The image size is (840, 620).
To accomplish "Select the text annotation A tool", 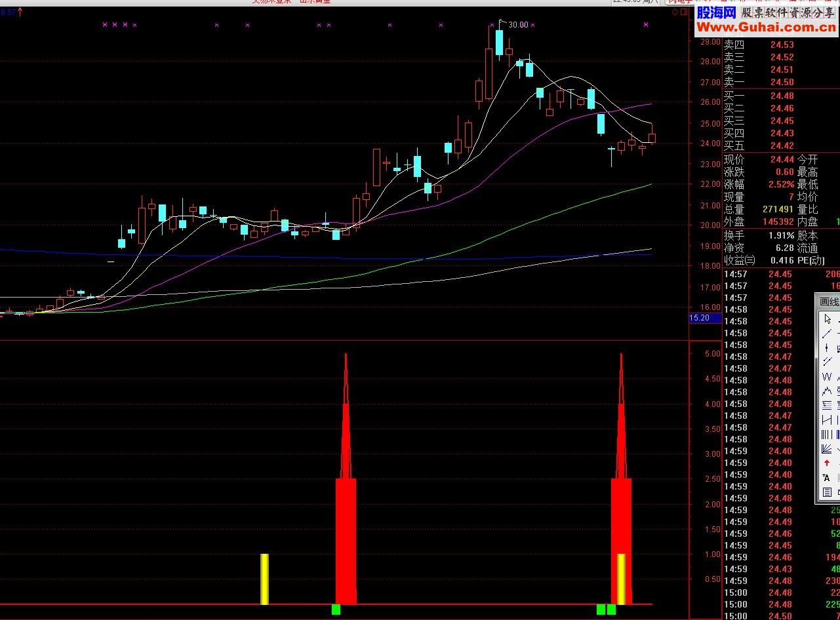I will [827, 478].
